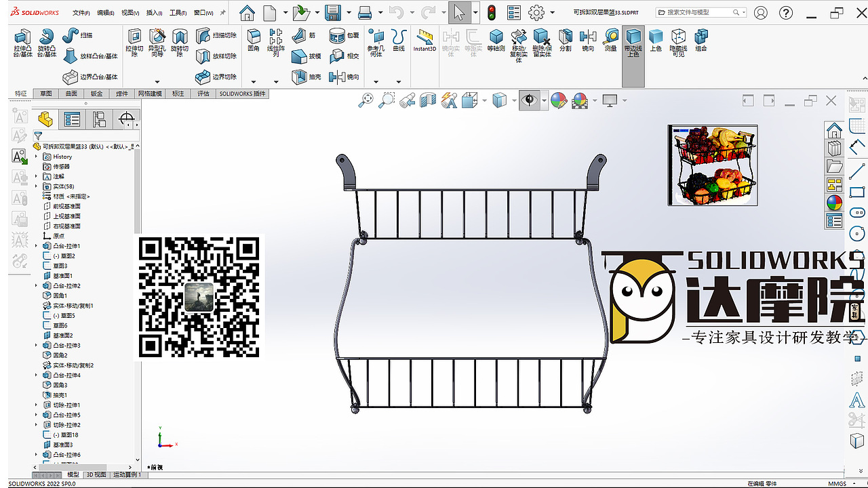The height and width of the screenshot is (488, 868).
Task: Expand the 切除-拉伸1 feature node
Action: pyautogui.click(x=37, y=405)
